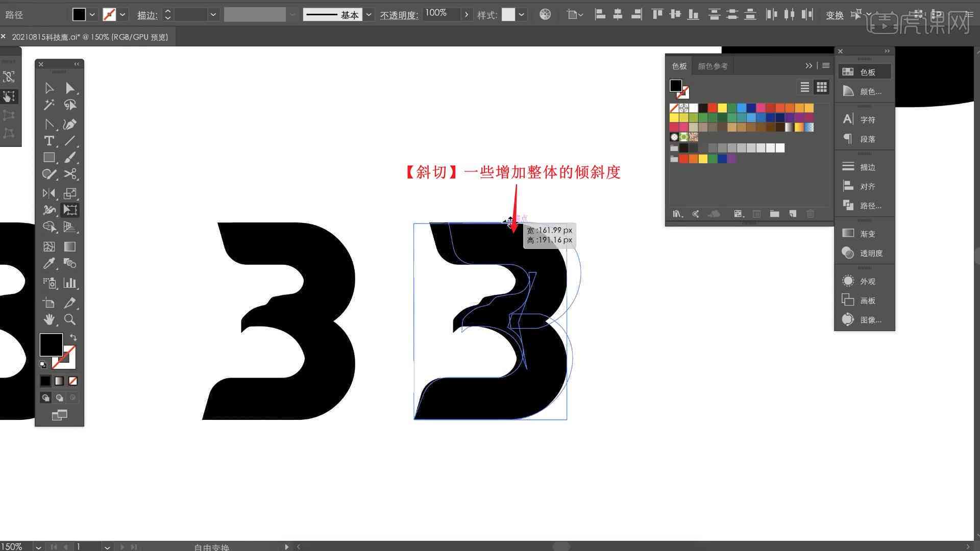Open the 字符 panel

point(865,119)
